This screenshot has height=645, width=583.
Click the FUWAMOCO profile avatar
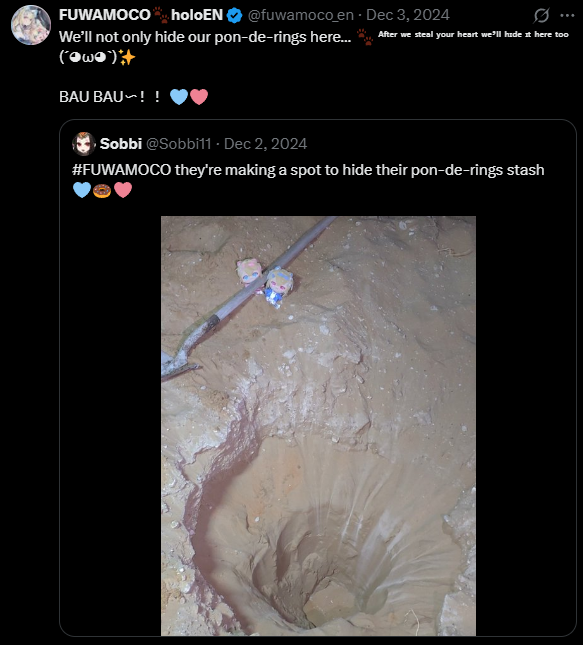[31, 25]
